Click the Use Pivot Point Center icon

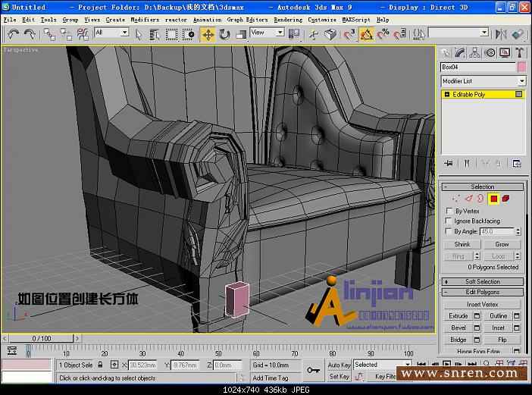(294, 34)
